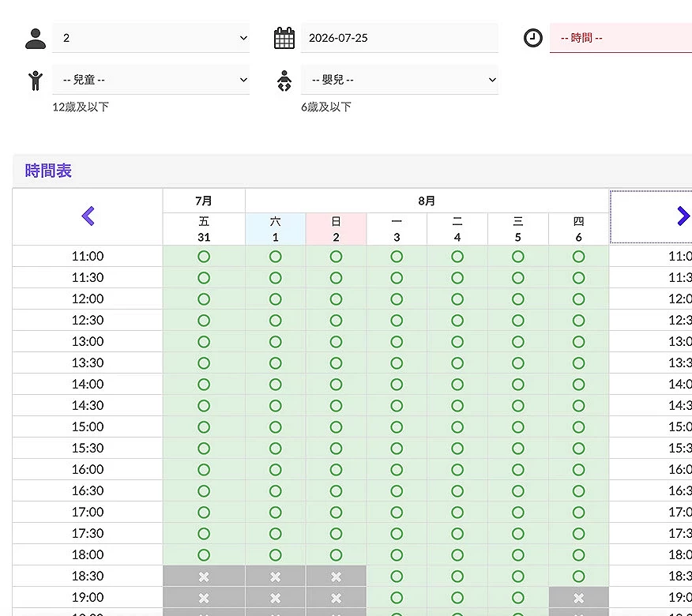Screen dimensions: 692x616
Task: Select the 11:30 slot on Saturday 1
Action: click(276, 278)
